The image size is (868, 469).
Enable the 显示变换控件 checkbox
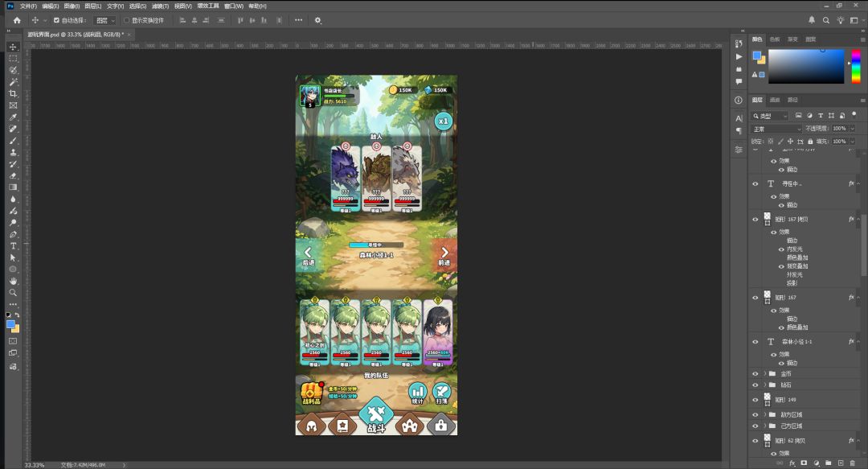click(126, 20)
